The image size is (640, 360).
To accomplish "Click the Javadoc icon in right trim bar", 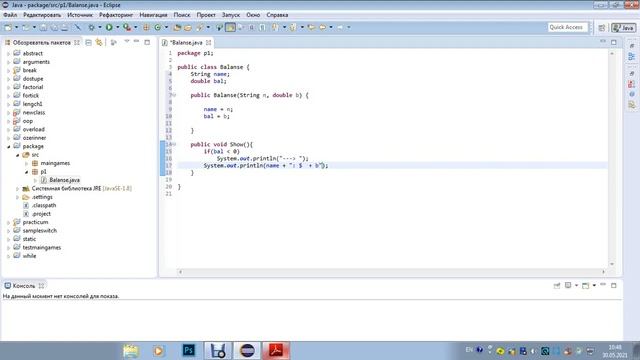I will 632,94.
